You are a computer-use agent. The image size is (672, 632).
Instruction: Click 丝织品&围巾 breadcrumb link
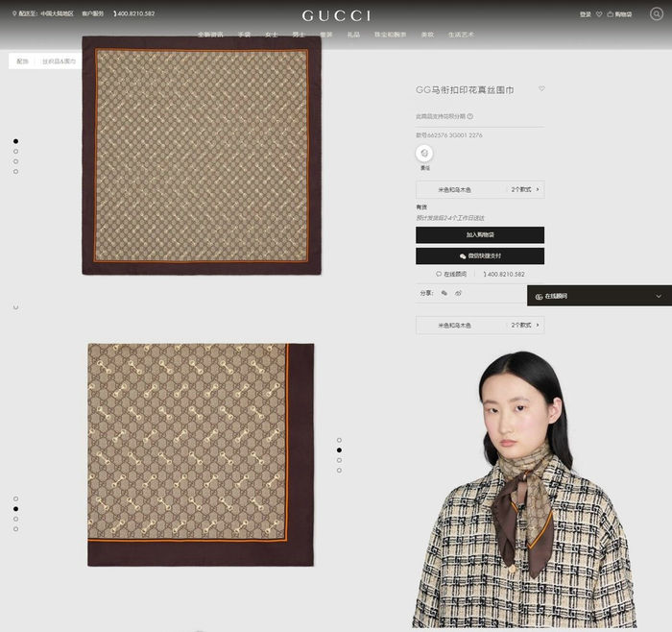click(x=59, y=61)
